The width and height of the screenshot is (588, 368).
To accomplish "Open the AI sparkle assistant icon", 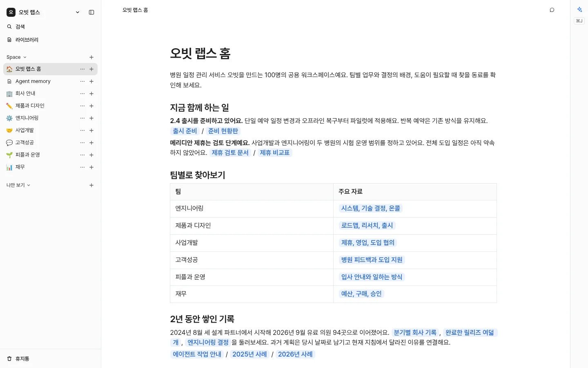I will pyautogui.click(x=579, y=9).
